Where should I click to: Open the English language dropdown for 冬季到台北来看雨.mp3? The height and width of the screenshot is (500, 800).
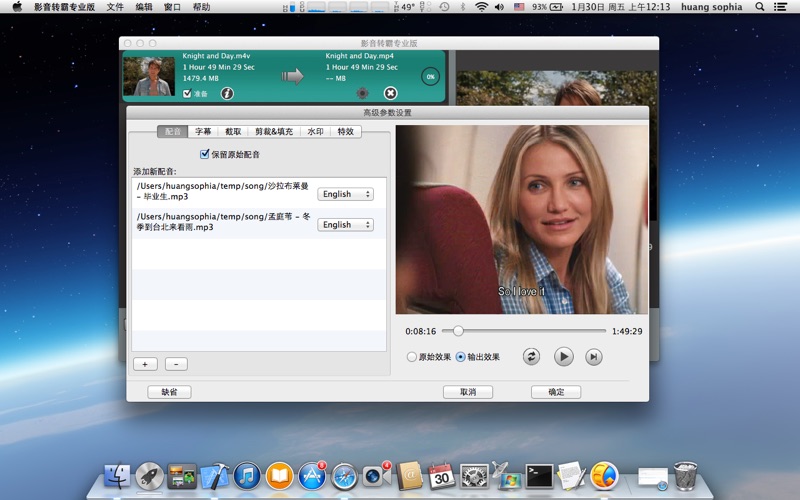[x=345, y=225]
